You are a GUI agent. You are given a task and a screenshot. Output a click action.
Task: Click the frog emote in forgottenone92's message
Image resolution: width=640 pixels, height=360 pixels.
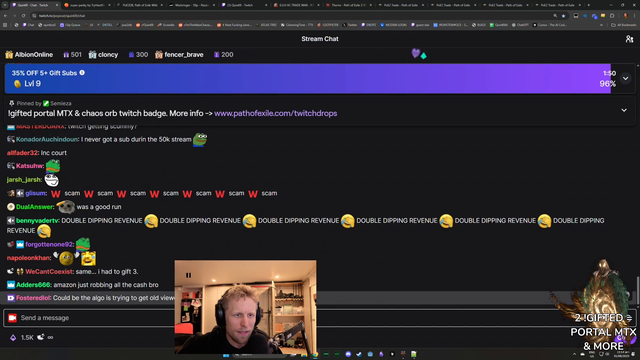83,244
